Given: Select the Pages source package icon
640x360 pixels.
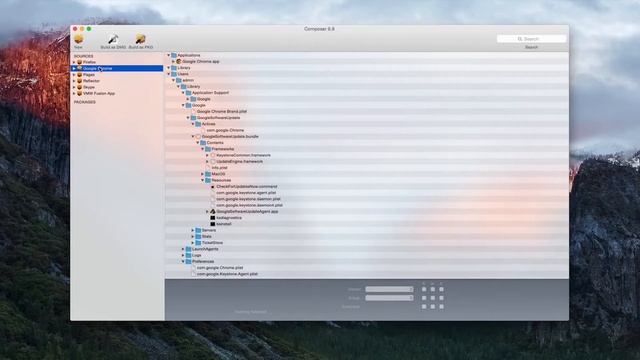Looking at the screenshot, I should pyautogui.click(x=80, y=75).
